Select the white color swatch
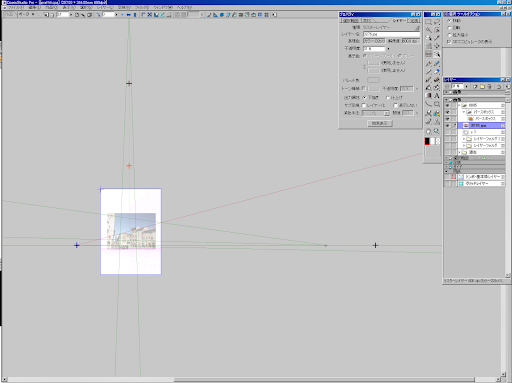 (x=432, y=141)
